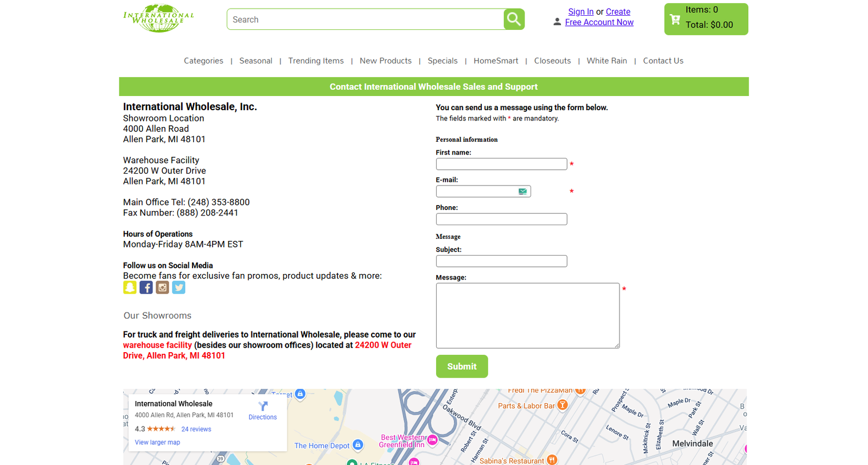
Task: Open the Trending Items page
Action: [x=316, y=61]
